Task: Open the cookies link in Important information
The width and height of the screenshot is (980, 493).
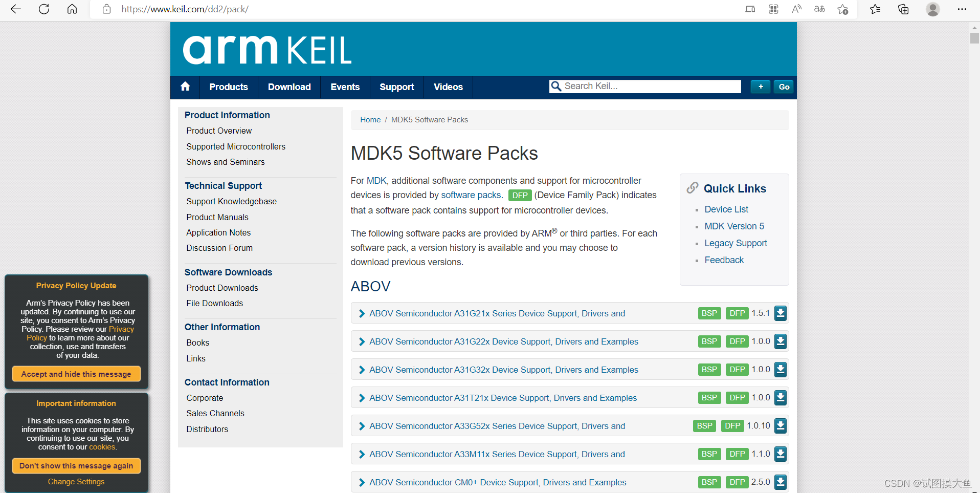Action: tap(102, 447)
